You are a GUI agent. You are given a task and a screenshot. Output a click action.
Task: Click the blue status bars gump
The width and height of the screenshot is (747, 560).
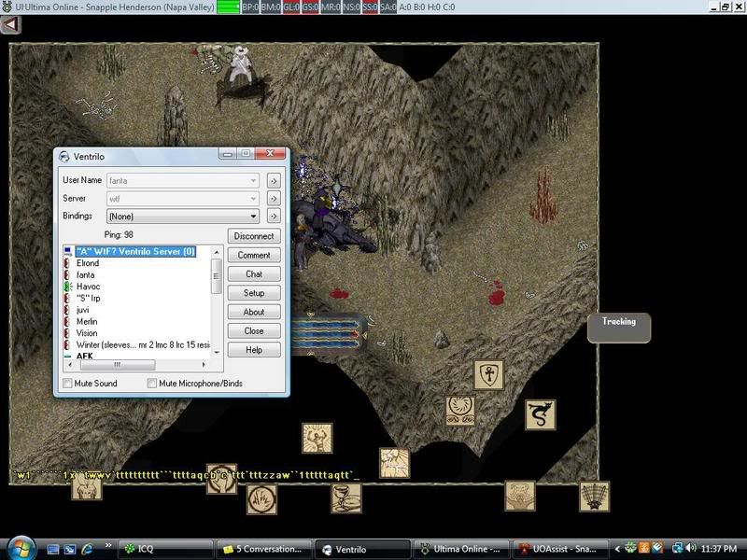(327, 333)
